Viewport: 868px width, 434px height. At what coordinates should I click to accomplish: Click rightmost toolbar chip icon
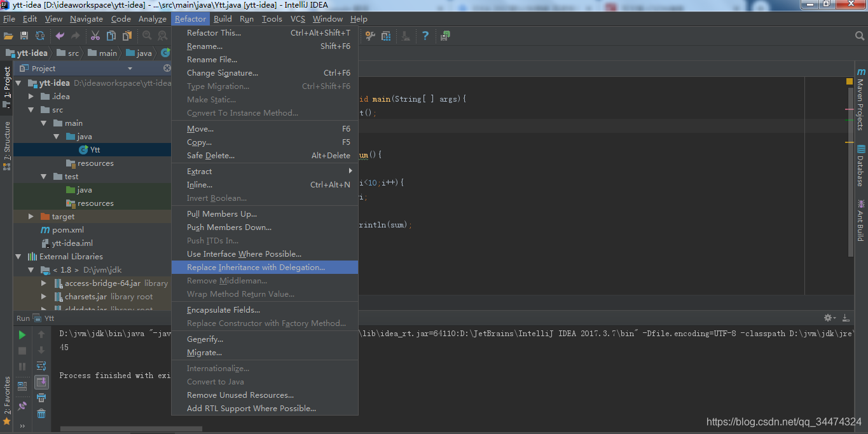(446, 36)
